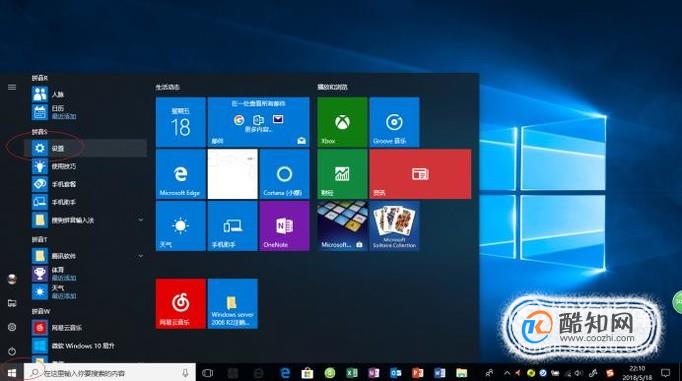Launch the Microsoft Edge tile

(x=181, y=174)
